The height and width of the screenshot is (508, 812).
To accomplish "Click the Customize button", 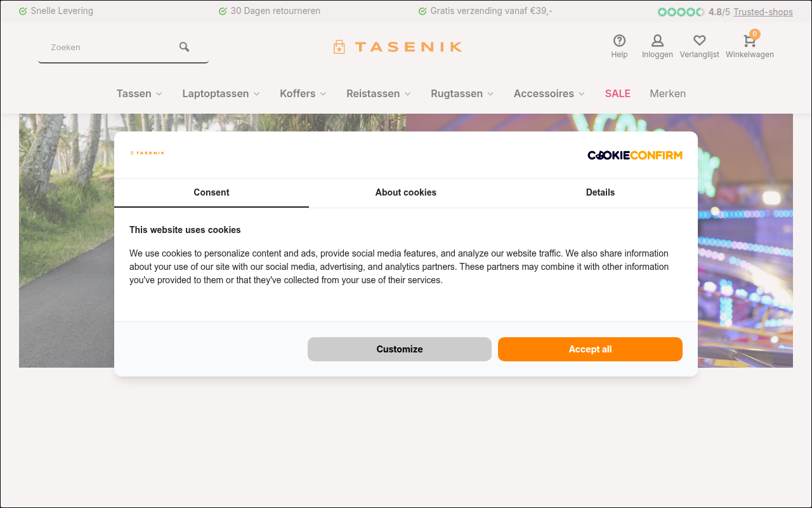I will (400, 349).
